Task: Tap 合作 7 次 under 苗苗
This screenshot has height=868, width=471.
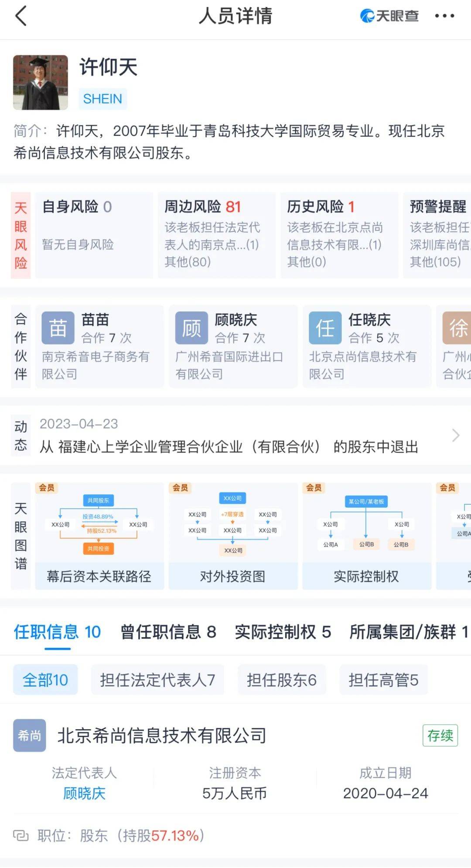Action: [x=107, y=338]
